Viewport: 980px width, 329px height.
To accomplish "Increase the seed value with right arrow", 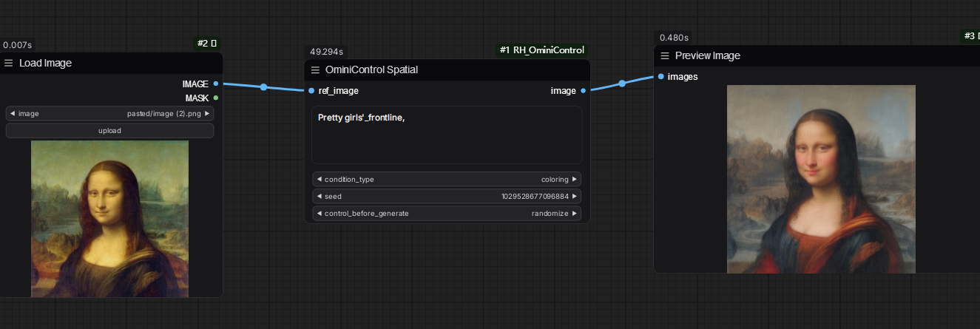I will (576, 197).
